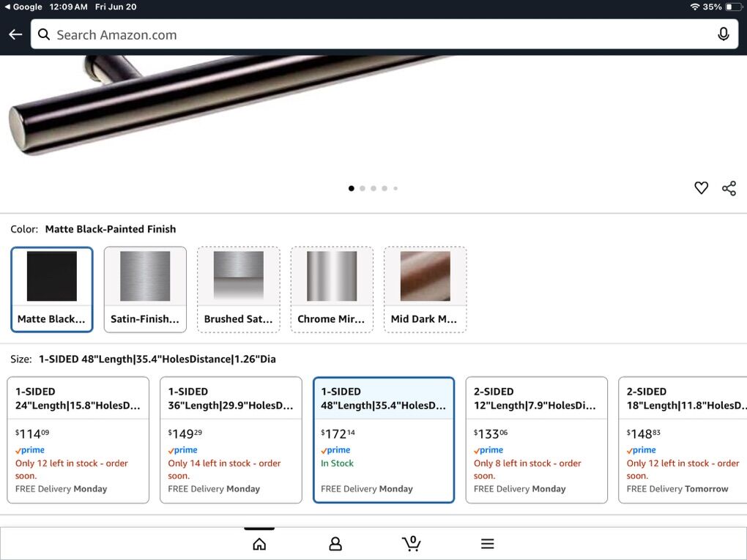Select the Matte Black color swatch

point(52,289)
